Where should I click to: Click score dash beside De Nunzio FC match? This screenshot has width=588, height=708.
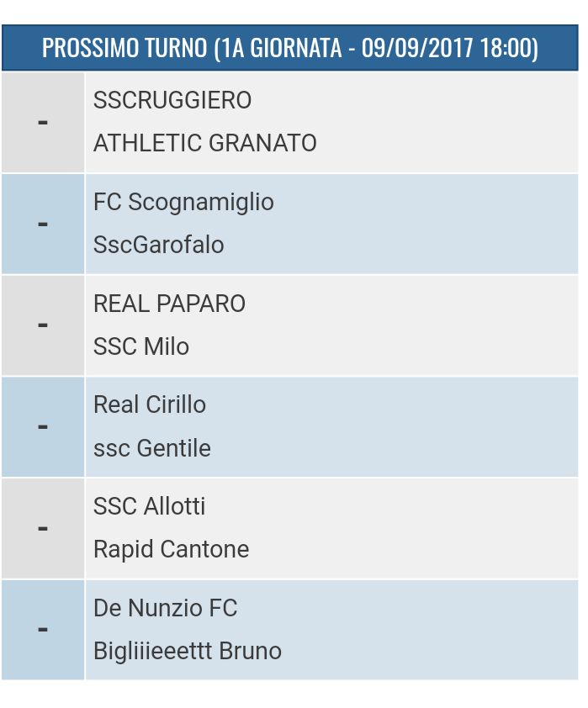[x=43, y=630]
